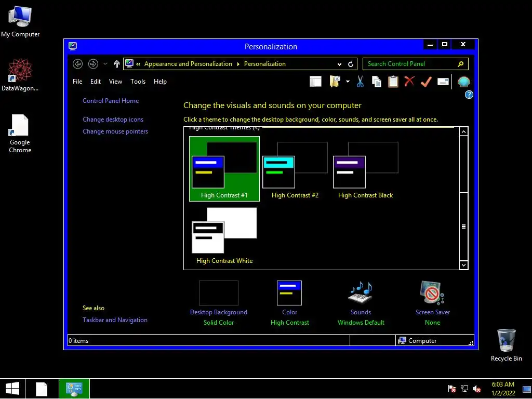Screen dimensions: 532x399
Task: Click the Classic Shell seashell icon
Action: pyautogui.click(x=463, y=82)
